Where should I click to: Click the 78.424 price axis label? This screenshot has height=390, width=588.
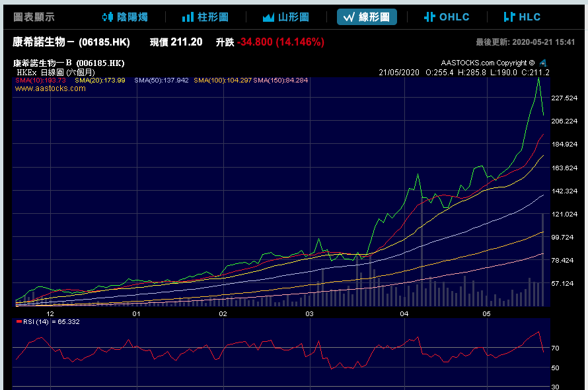[x=562, y=261]
